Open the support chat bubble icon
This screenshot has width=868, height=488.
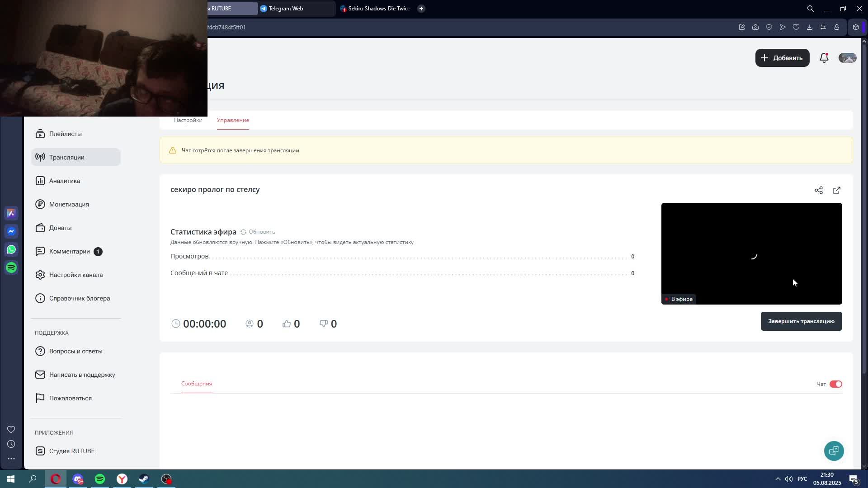pos(834,450)
